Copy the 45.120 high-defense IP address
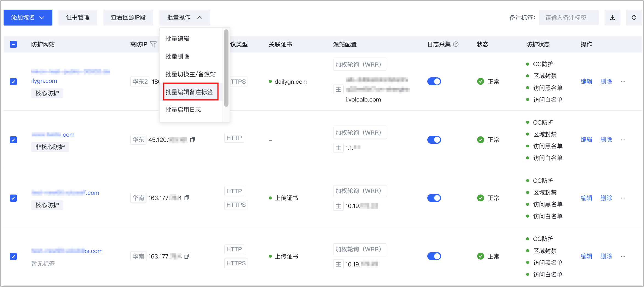 (193, 140)
